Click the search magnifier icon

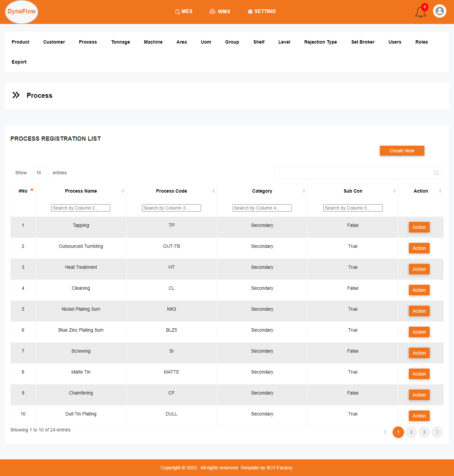[x=436, y=173]
